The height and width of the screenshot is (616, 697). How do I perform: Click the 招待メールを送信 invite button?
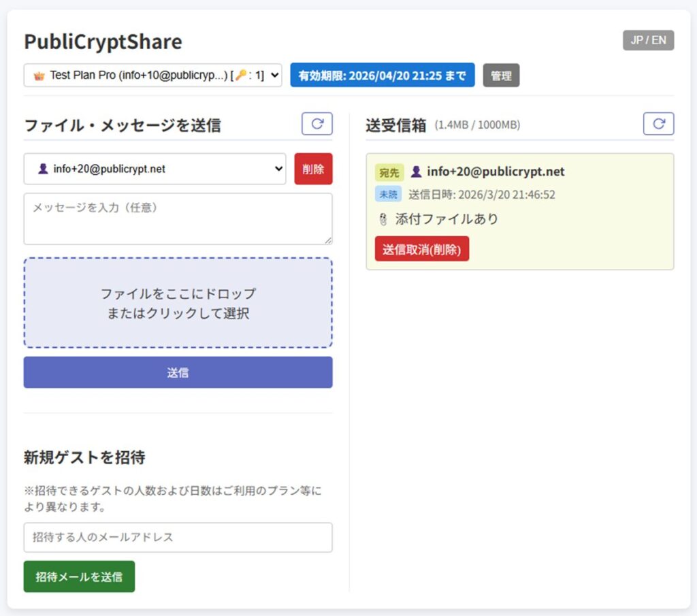point(79,577)
